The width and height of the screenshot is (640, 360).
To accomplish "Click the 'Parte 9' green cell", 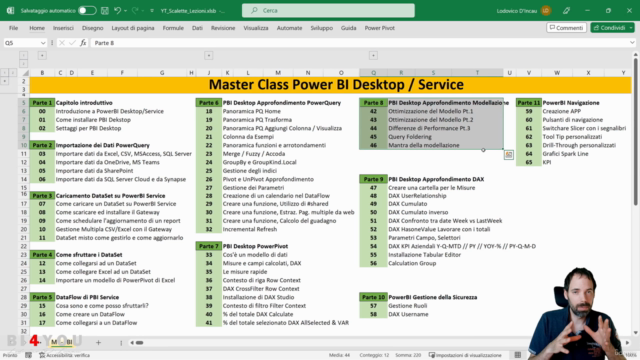I will tap(373, 179).
